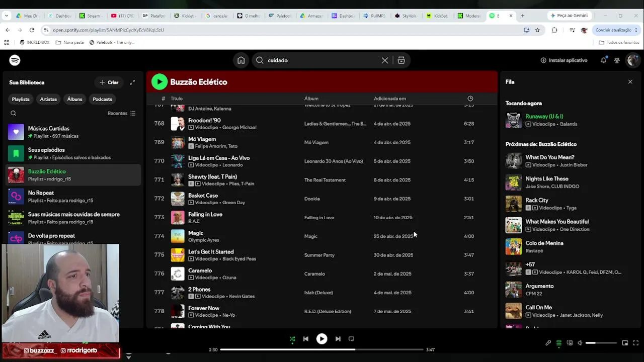Open the Browse icon beside search

[x=401, y=60]
